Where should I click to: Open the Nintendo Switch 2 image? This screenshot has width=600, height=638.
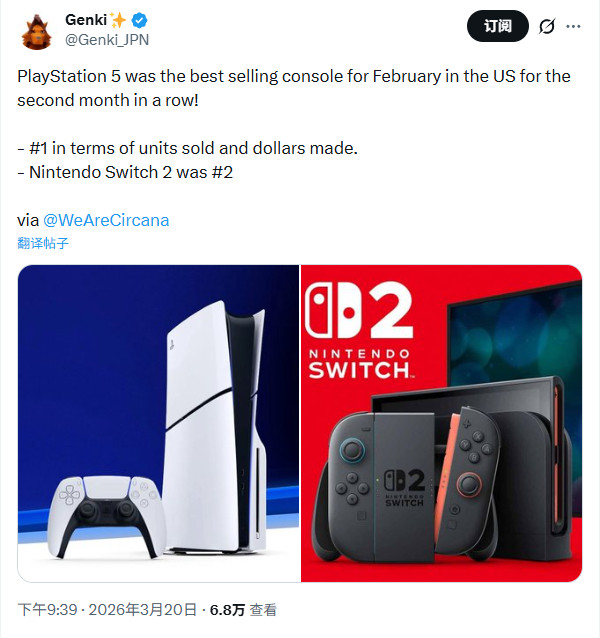click(x=441, y=423)
